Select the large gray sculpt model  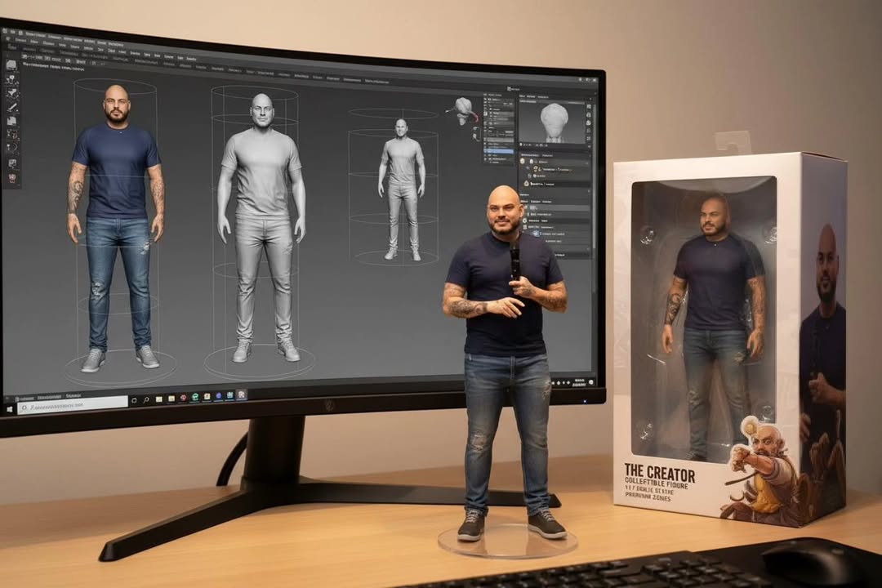[261, 228]
